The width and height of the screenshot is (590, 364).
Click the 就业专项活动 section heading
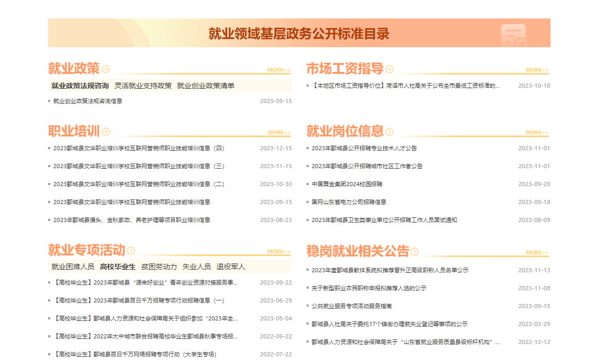[x=87, y=250]
